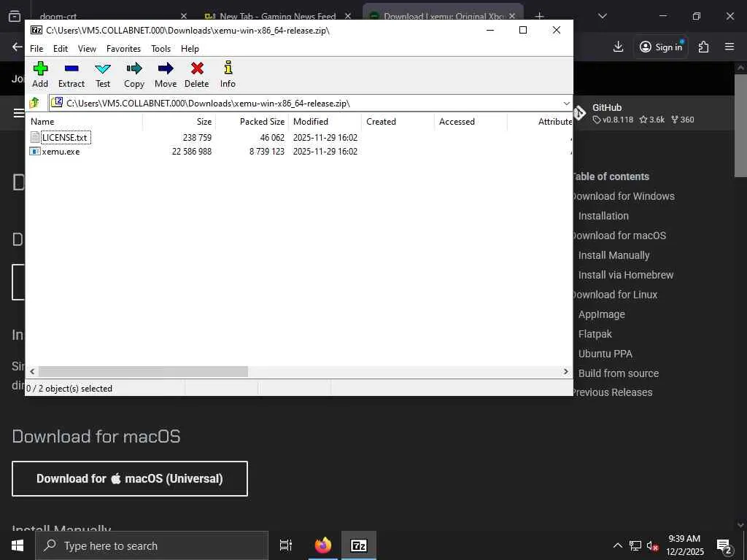Show hidden tray icons chevron
The width and height of the screenshot is (747, 560).
coord(617,545)
